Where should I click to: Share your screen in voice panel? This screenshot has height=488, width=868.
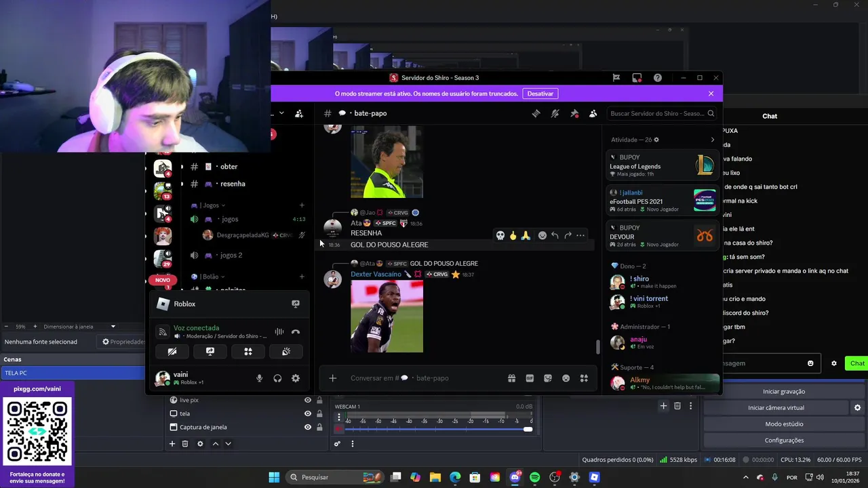point(210,352)
